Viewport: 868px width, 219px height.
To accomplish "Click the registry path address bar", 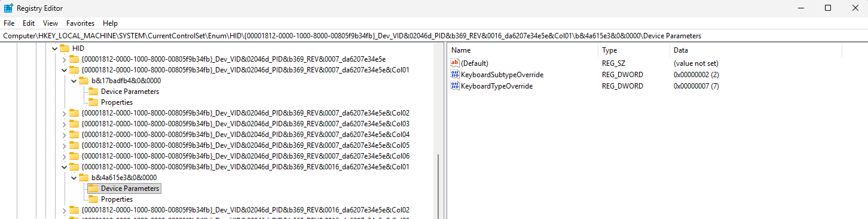I will coord(434,36).
